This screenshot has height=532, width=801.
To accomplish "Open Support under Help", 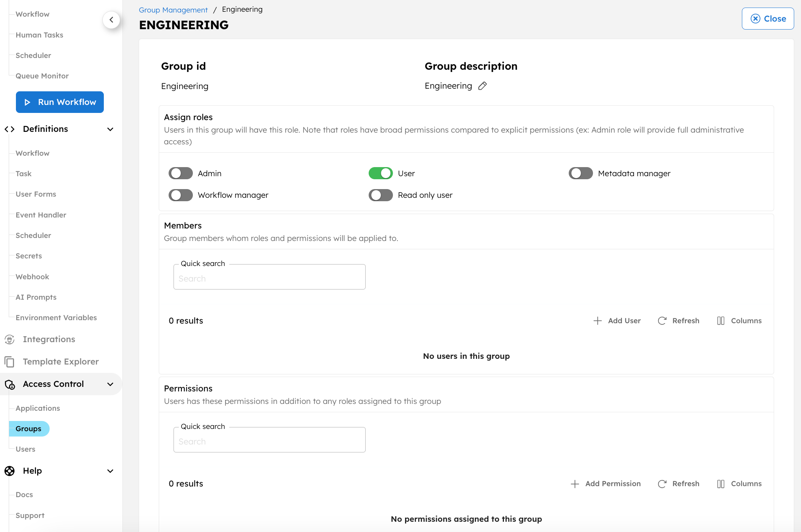I will [x=30, y=515].
